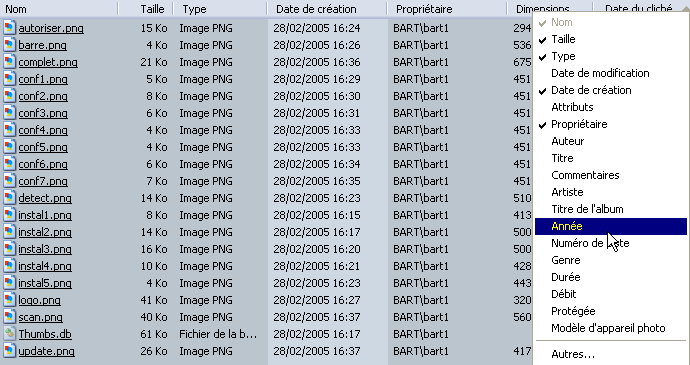The image size is (690, 365).
Task: Click the scan.png file icon
Action: pos(9,317)
